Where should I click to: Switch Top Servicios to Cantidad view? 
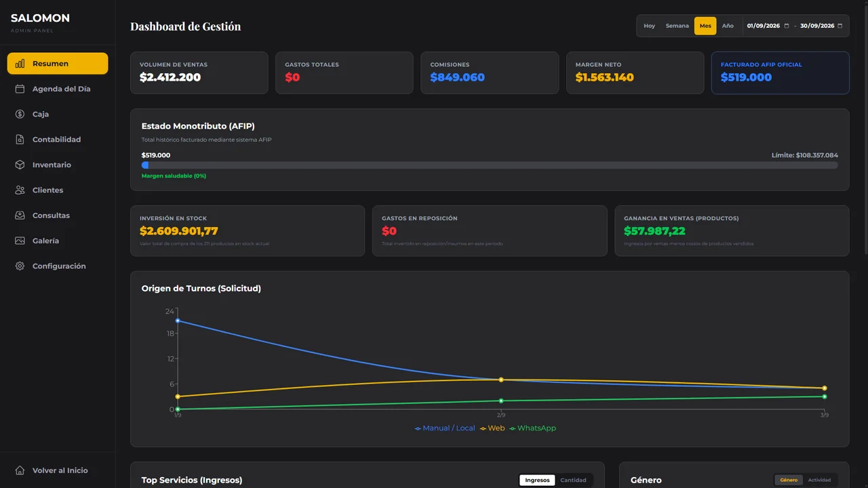[x=573, y=480]
